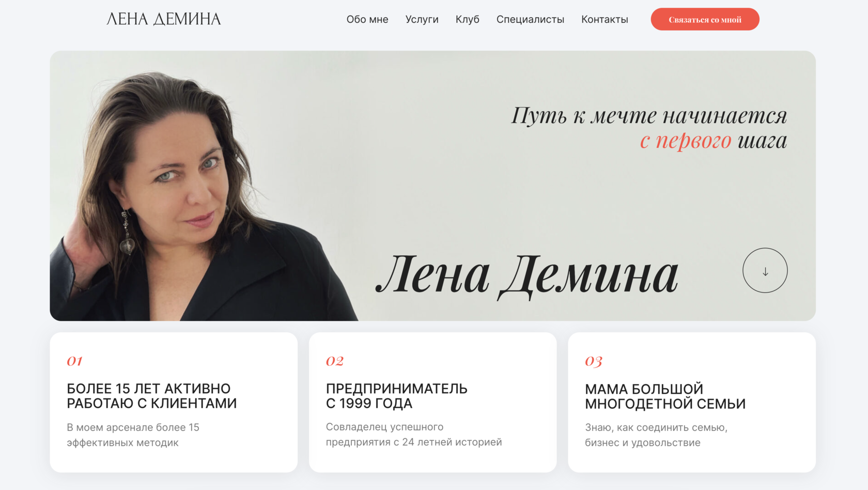
Task: Click the circular down-arrow scroll icon
Action: 765,270
